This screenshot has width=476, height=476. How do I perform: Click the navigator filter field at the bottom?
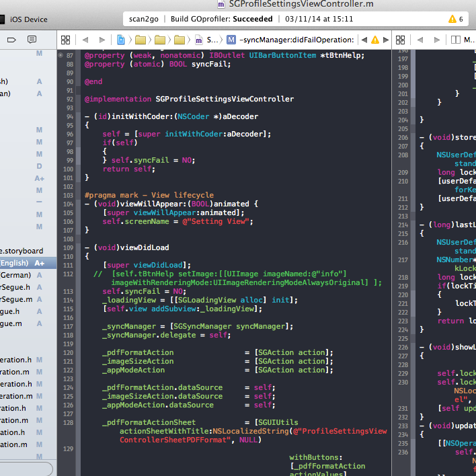point(26,469)
